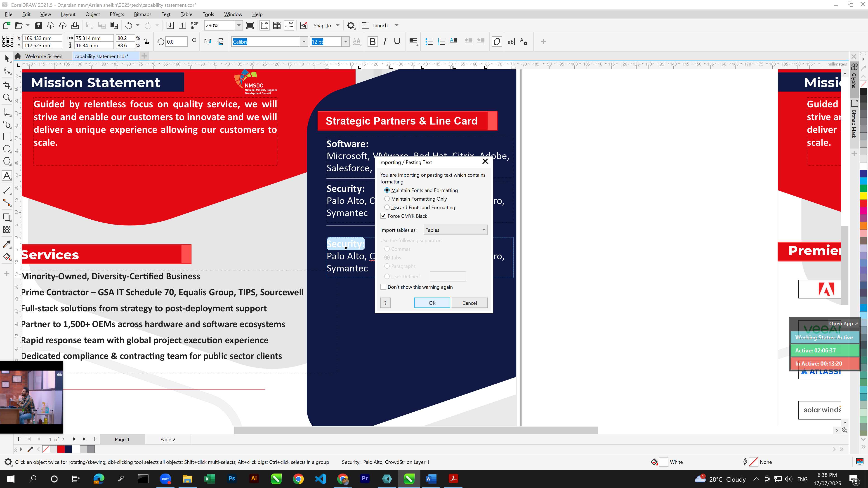
Task: Click the Edit Text ab| icon
Action: tap(511, 42)
